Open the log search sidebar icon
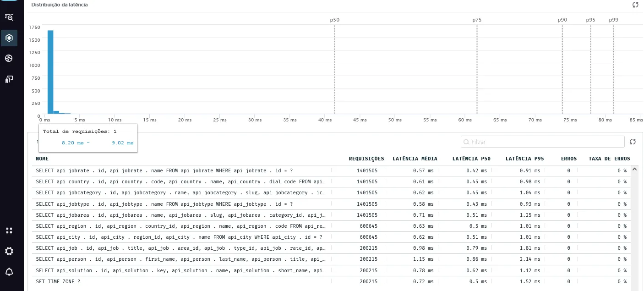This screenshot has width=644, height=291. pyautogui.click(x=9, y=17)
